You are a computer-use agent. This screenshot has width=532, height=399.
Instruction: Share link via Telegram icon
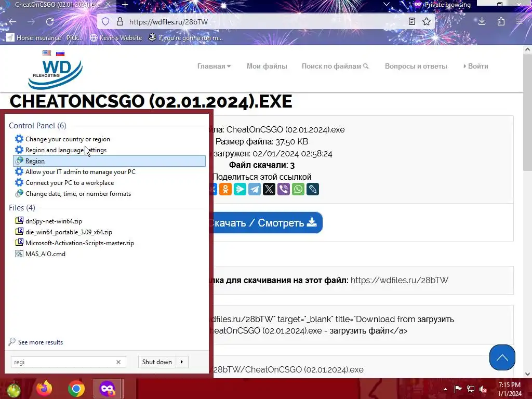click(255, 189)
